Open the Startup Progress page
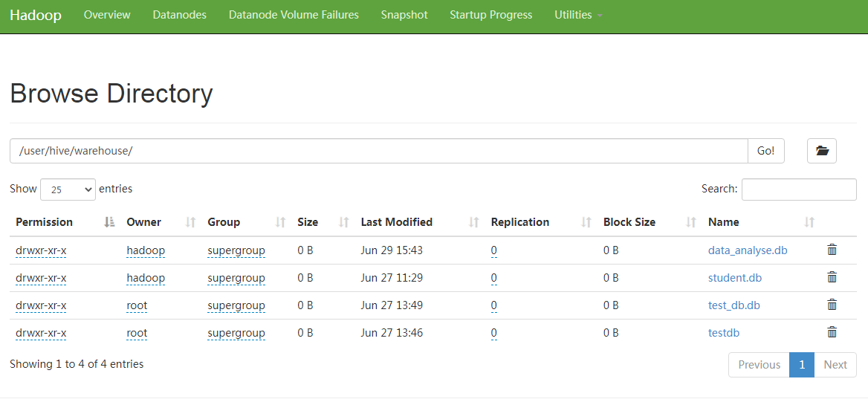Viewport: 868px width, 402px height. tap(490, 15)
